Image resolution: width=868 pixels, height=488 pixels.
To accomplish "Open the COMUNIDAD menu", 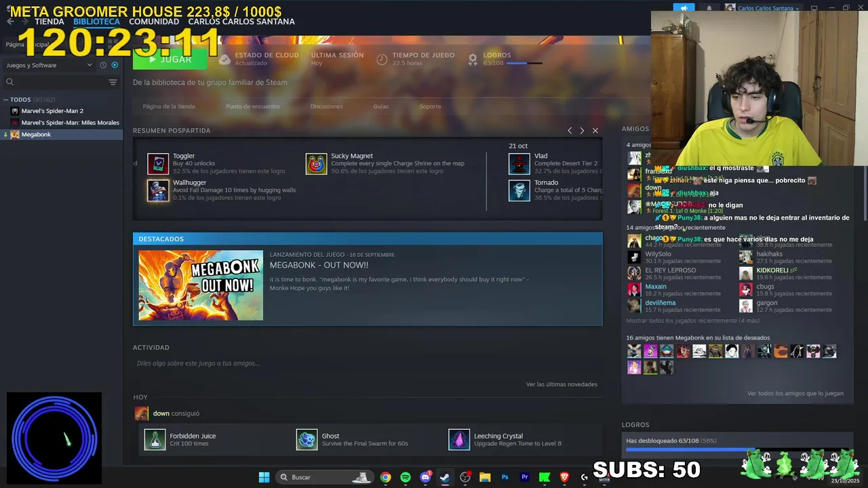I will [154, 21].
